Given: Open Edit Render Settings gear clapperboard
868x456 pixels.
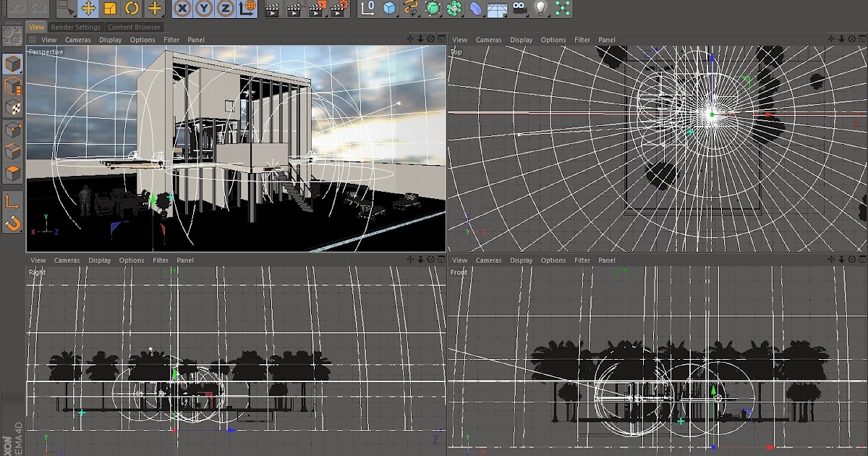Looking at the screenshot, I should [339, 9].
